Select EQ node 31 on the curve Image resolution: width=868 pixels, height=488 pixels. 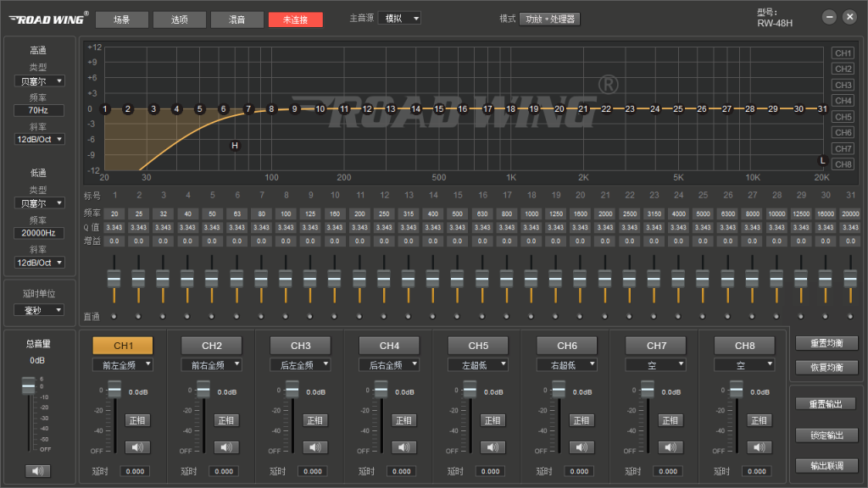point(822,109)
